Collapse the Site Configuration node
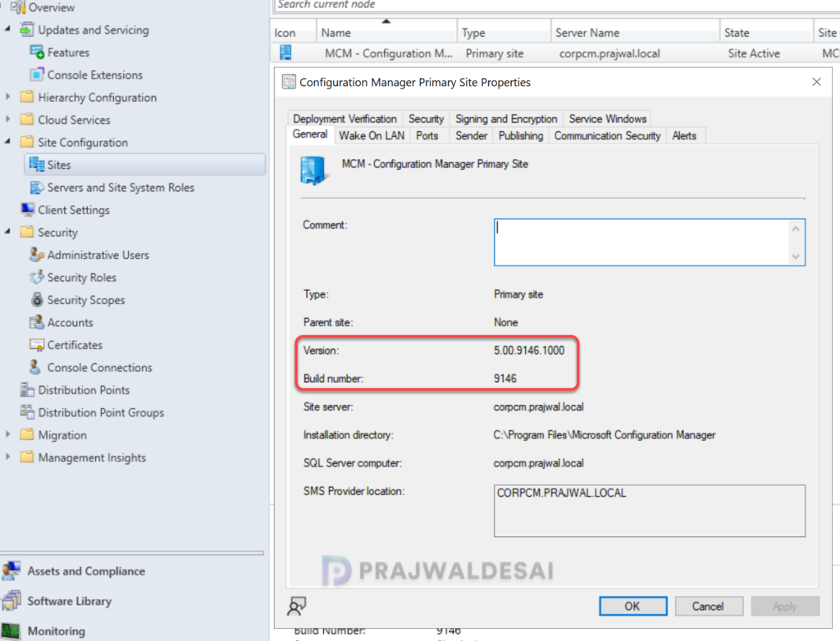 [x=7, y=142]
